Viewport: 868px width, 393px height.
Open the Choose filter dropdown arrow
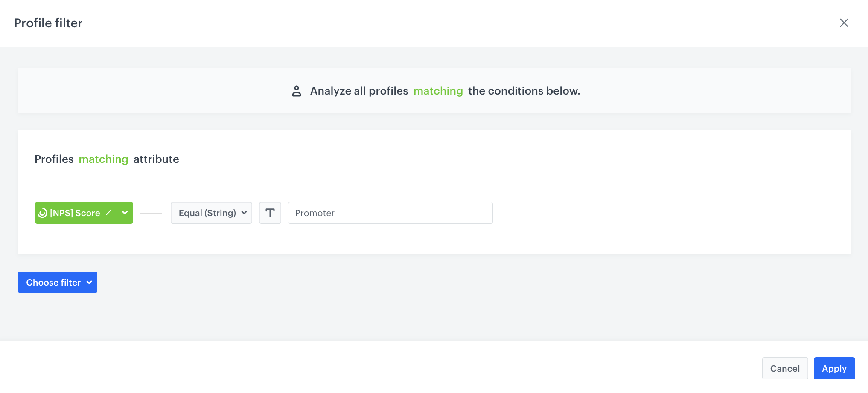(89, 282)
